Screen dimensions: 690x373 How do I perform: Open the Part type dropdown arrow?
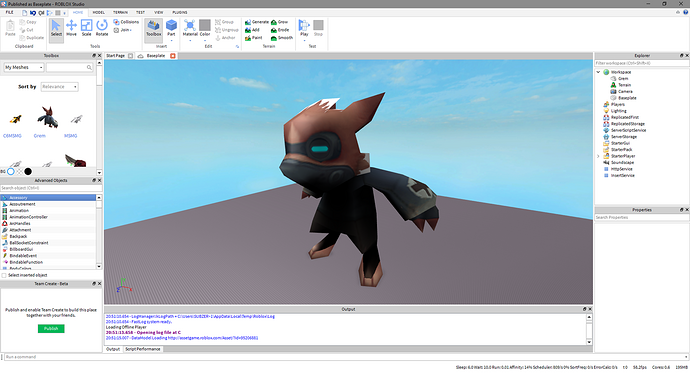point(171,40)
